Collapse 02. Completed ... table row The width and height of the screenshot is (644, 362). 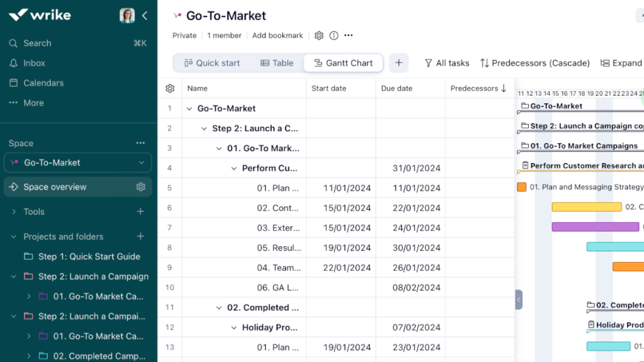click(219, 308)
